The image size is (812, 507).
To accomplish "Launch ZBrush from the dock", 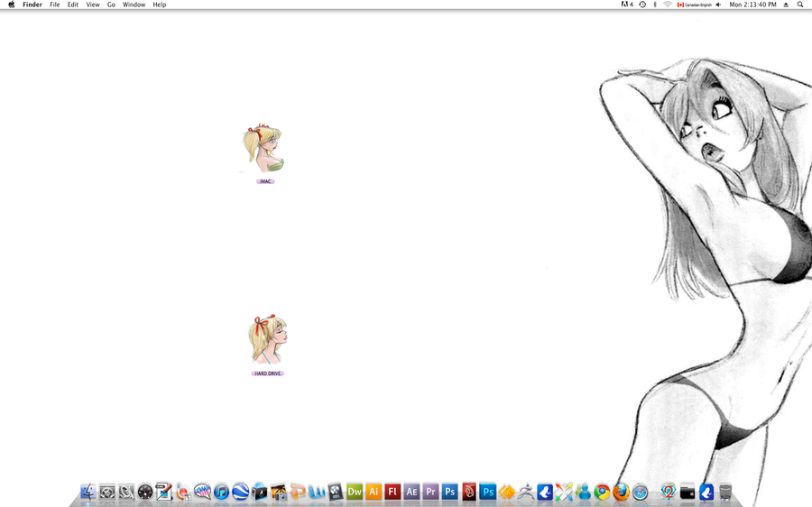I will pos(526,492).
